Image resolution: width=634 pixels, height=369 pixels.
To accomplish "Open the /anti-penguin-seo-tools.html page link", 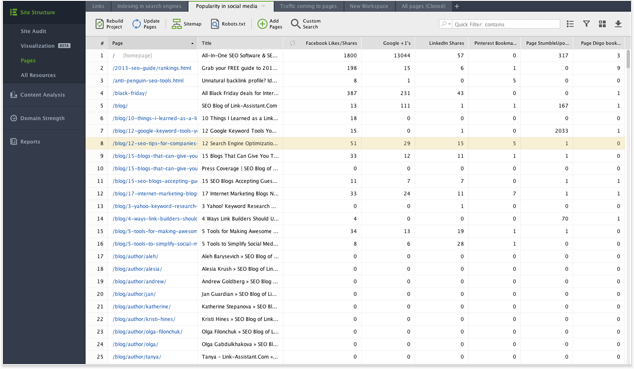I will [148, 80].
